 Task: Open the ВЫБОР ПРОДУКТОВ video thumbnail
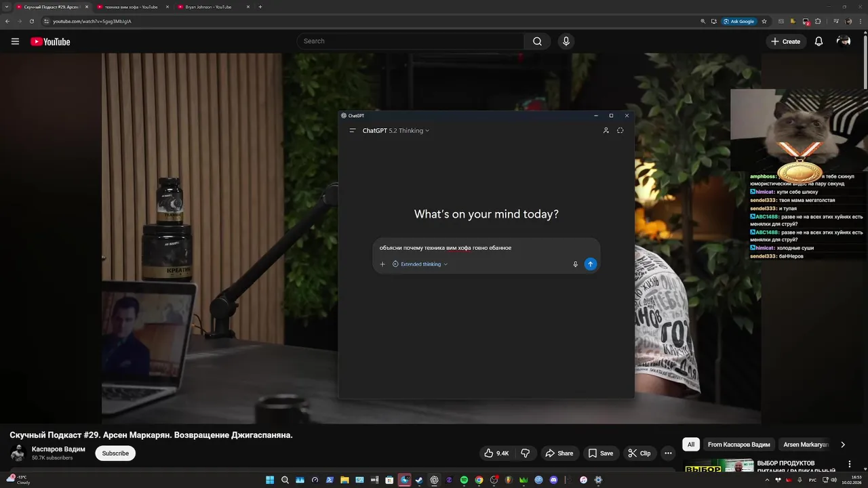719,466
